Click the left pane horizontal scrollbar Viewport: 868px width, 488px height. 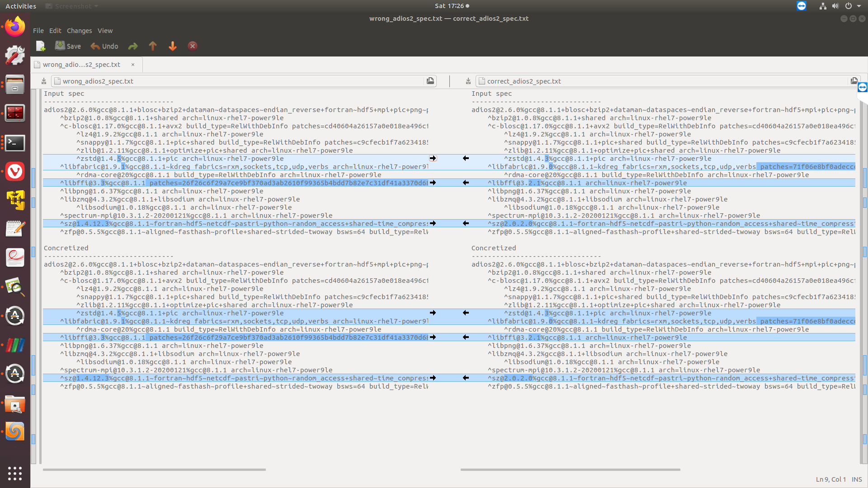pyautogui.click(x=154, y=469)
